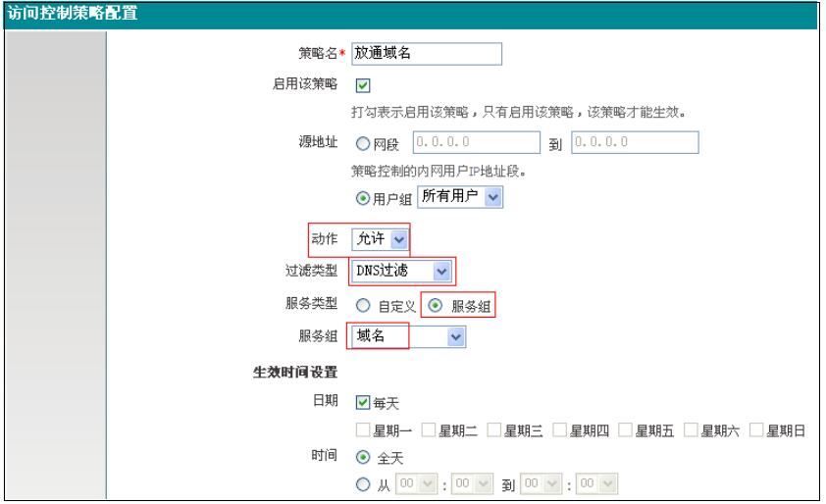Check the 星期三 checkbox

[x=493, y=430]
